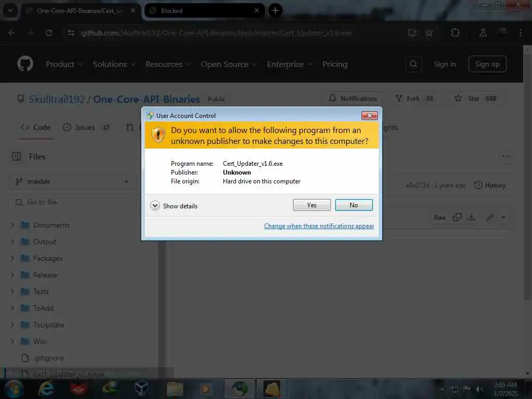532x399 pixels.
Task: Reload the browser page
Action: [x=49, y=33]
